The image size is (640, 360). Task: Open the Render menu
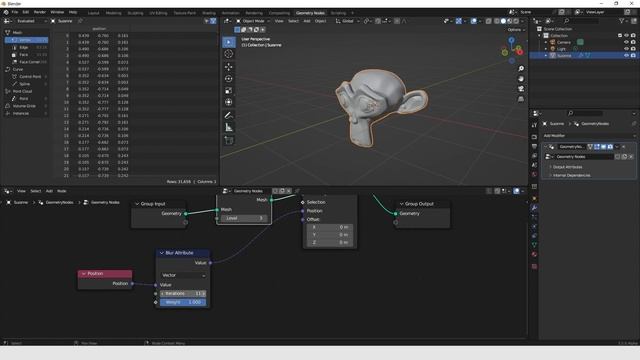pos(40,12)
